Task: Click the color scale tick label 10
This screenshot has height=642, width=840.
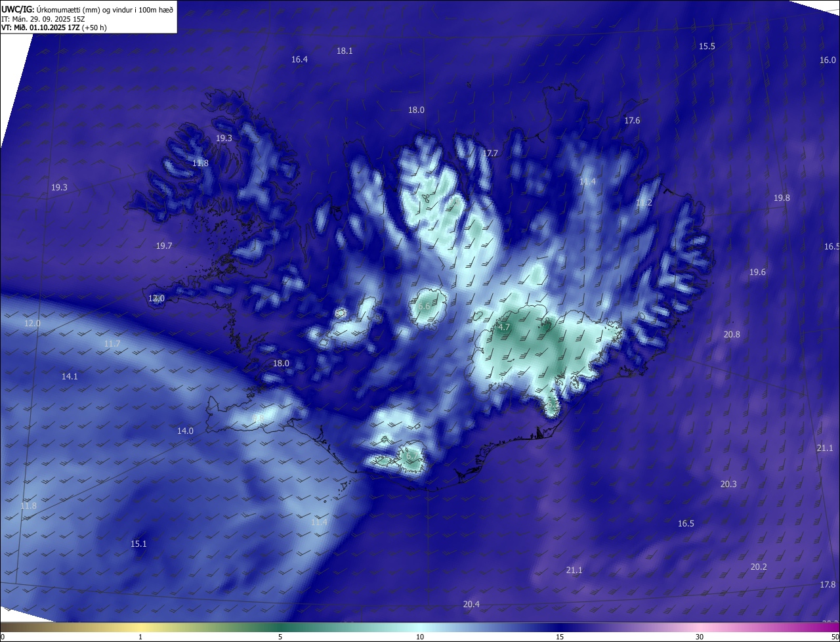Action: point(420,637)
